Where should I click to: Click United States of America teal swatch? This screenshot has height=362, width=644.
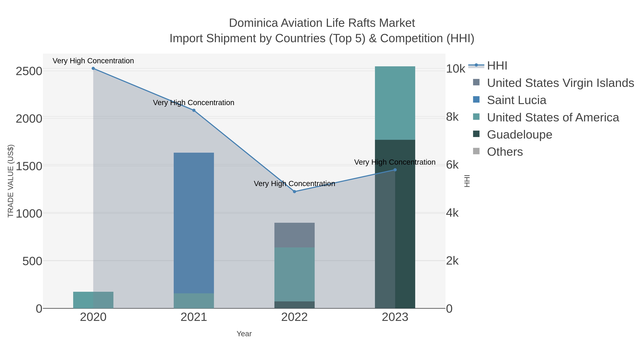click(x=476, y=117)
